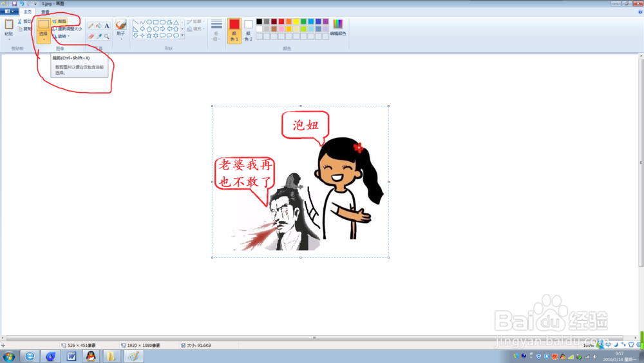Screen dimensions: 644x363
Task: Click the Copy icon in clipboard group
Action: click(x=19, y=29)
